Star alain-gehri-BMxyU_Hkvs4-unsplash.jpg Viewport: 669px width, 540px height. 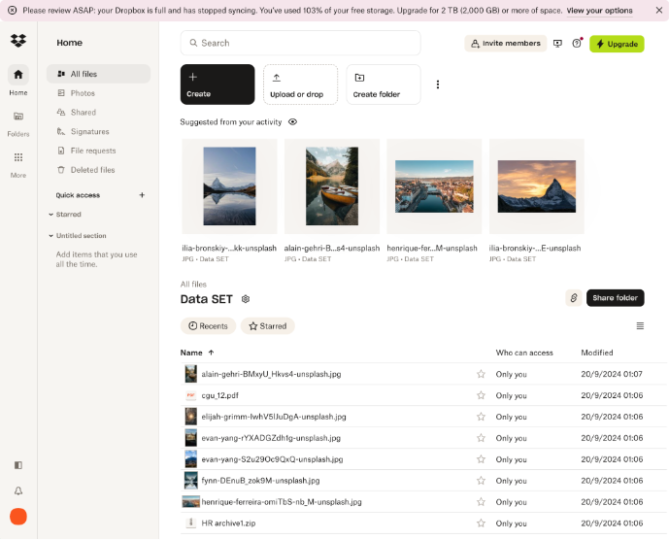click(x=481, y=374)
